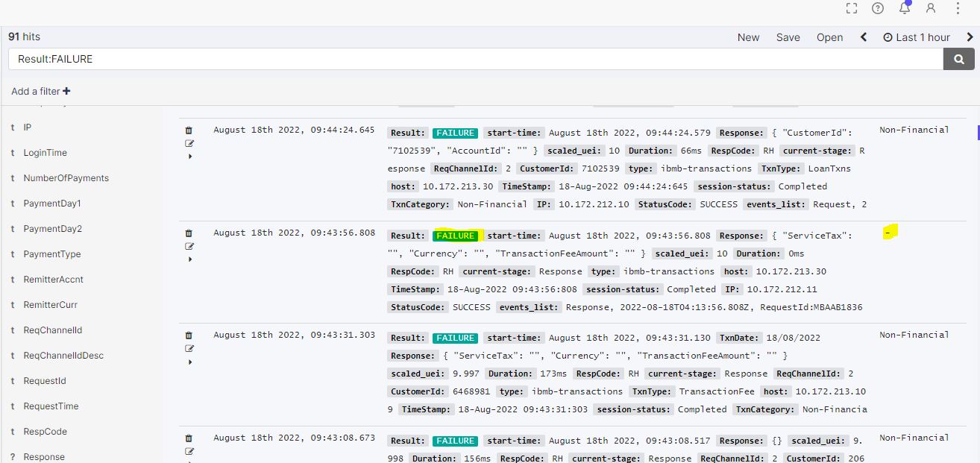Screen dimensions: 980x463
Task: Select the ReqChannelIdDesc field
Action: tap(63, 356)
